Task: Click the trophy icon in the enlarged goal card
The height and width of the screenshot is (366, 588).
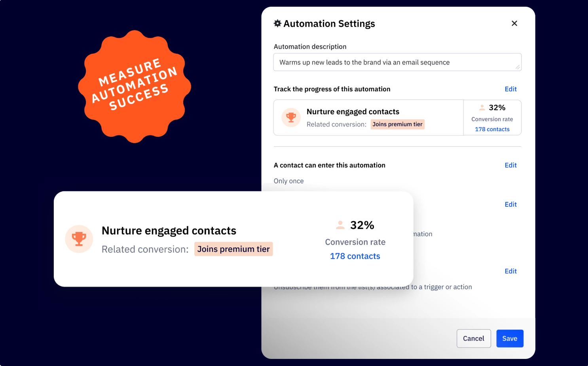Action: (x=79, y=239)
